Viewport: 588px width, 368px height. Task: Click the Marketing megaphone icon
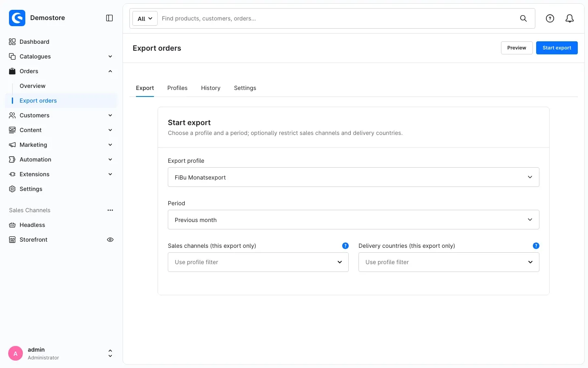pos(12,145)
